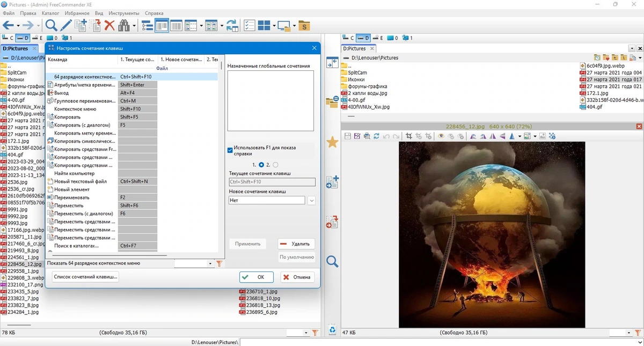Open the layout grid dropdown arrow in toolbar
The width and height of the screenshot is (644, 346).
274,26
